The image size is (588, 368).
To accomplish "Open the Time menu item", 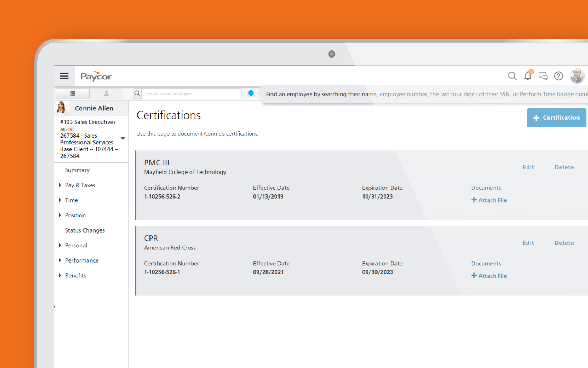I will [71, 200].
